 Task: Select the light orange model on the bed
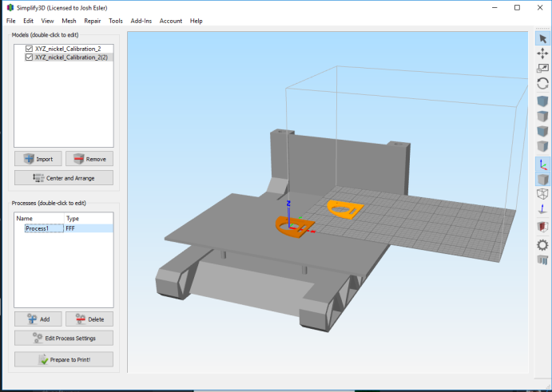click(345, 209)
